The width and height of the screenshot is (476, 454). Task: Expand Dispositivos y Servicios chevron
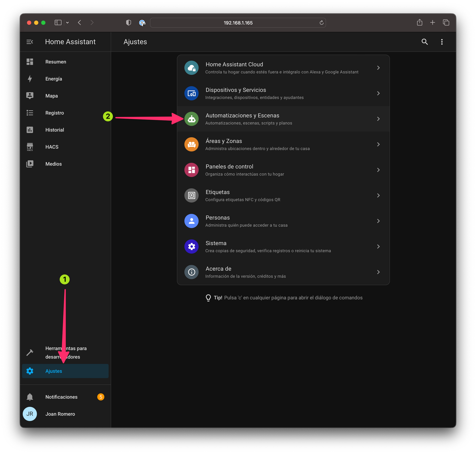click(x=378, y=93)
